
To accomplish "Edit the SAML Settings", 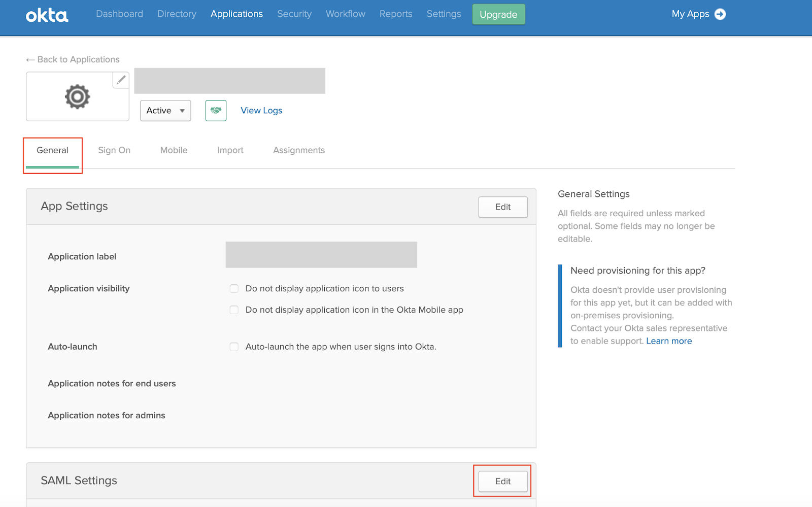I will point(502,481).
